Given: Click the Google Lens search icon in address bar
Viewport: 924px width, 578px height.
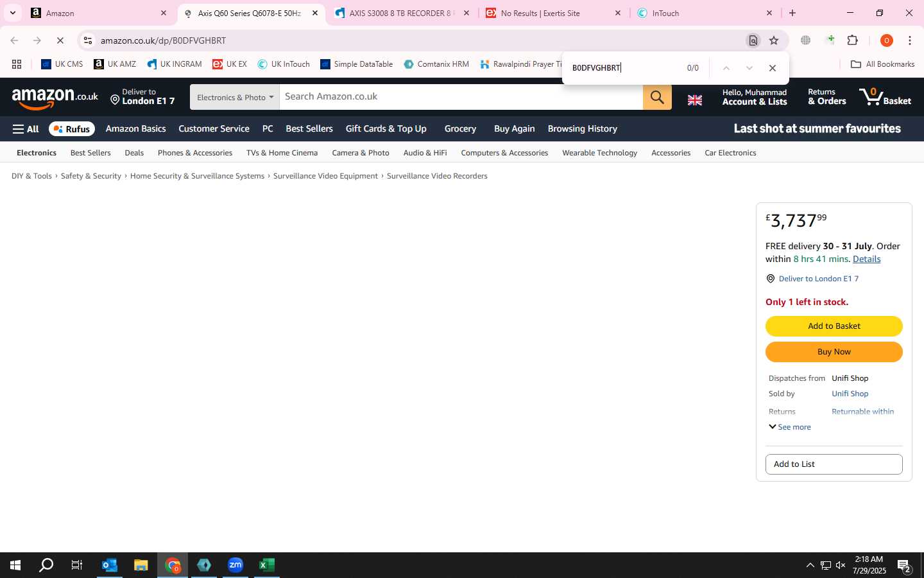Looking at the screenshot, I should (753, 40).
